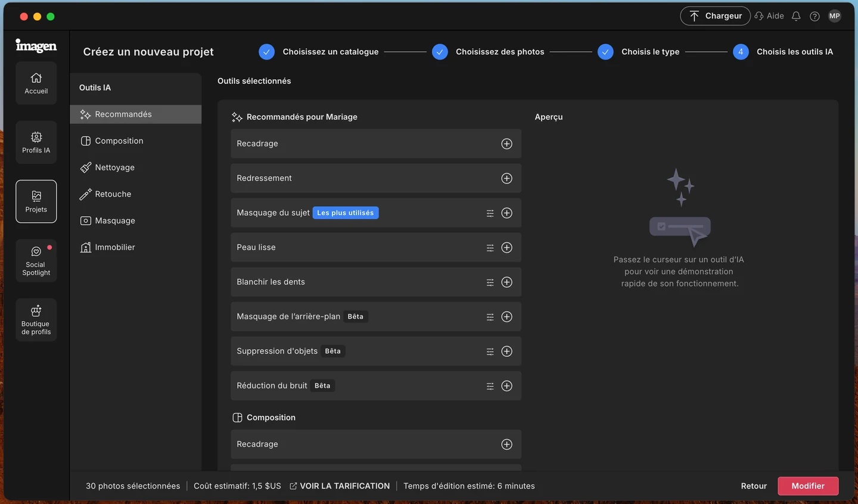Viewport: 858px width, 504px height.
Task: Click the Chargeur upload button
Action: coord(715,16)
